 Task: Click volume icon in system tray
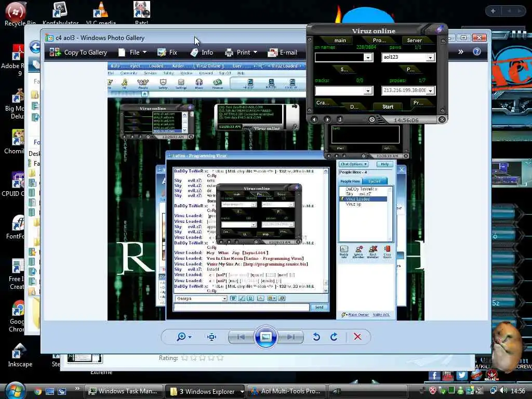(504, 391)
